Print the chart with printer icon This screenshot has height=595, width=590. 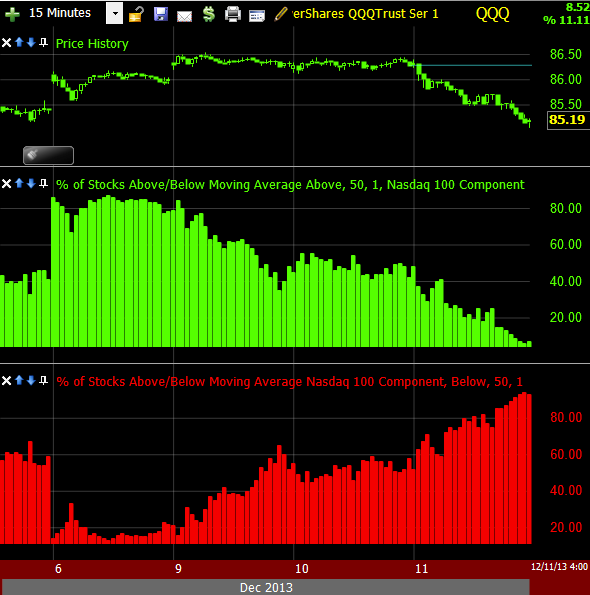233,14
